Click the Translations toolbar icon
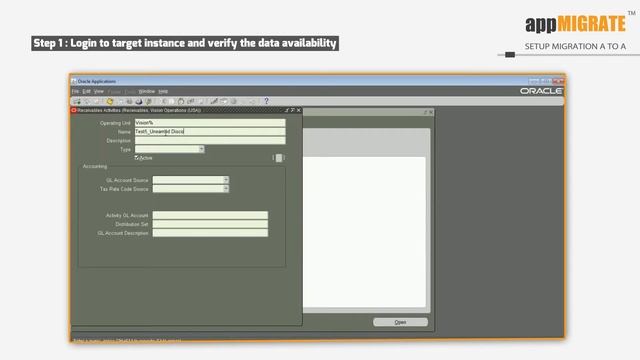Image resolution: width=640 pixels, height=360 pixels. pos(233,101)
